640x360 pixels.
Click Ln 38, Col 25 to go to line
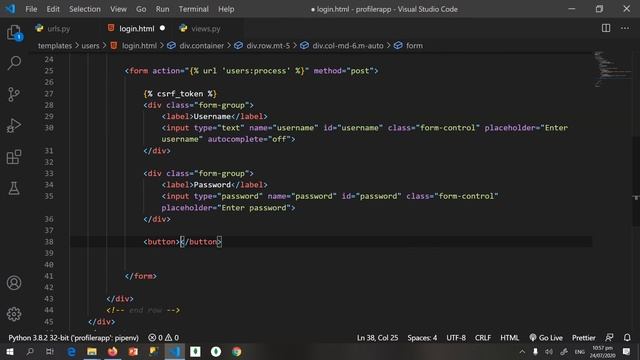[x=378, y=338]
